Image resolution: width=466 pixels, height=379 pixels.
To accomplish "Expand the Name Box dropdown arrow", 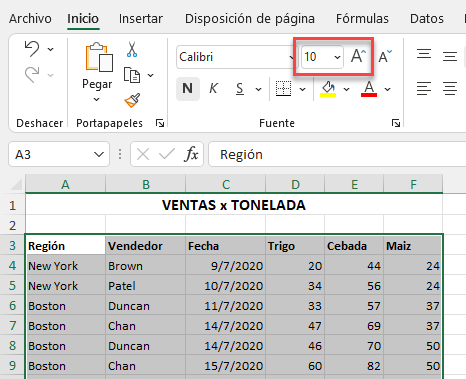I will click(x=99, y=154).
